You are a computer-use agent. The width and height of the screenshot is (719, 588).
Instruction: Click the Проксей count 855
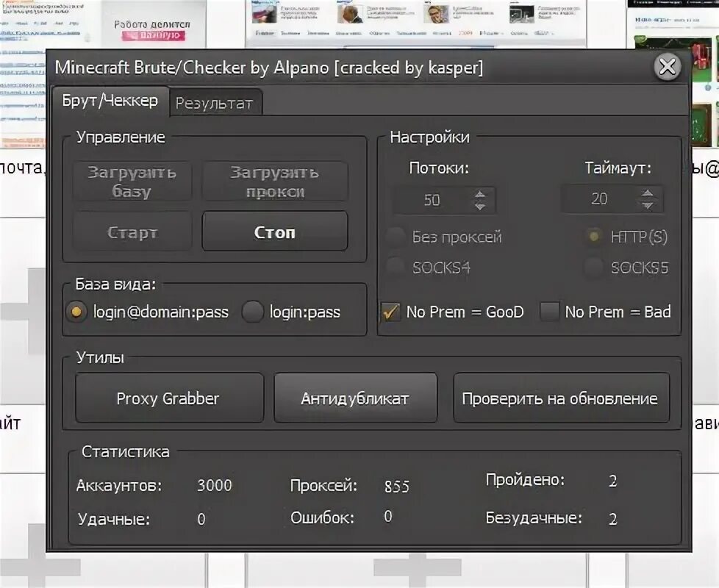click(x=397, y=486)
